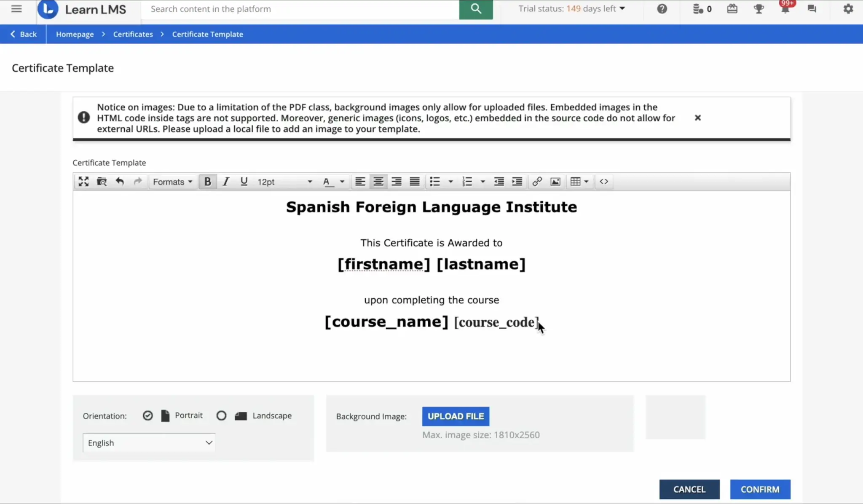Image resolution: width=863 pixels, height=504 pixels.
Task: Toggle fullscreen mode in the editor
Action: pos(83,181)
